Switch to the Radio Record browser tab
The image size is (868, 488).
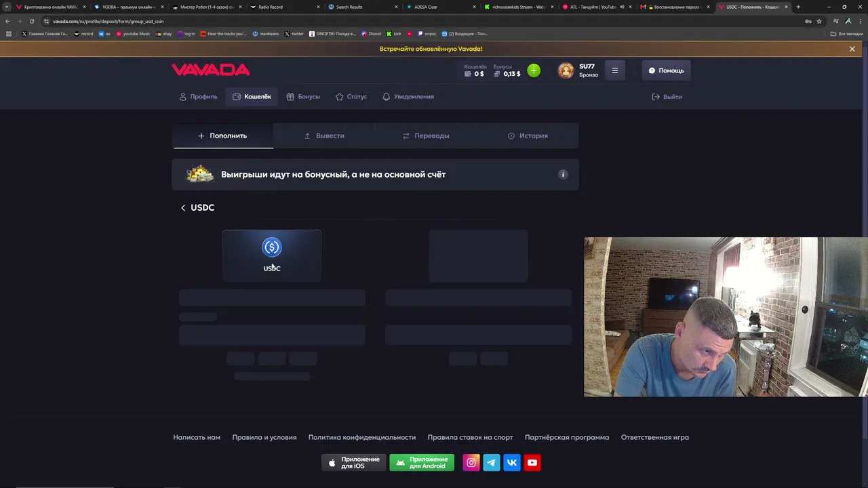(284, 7)
